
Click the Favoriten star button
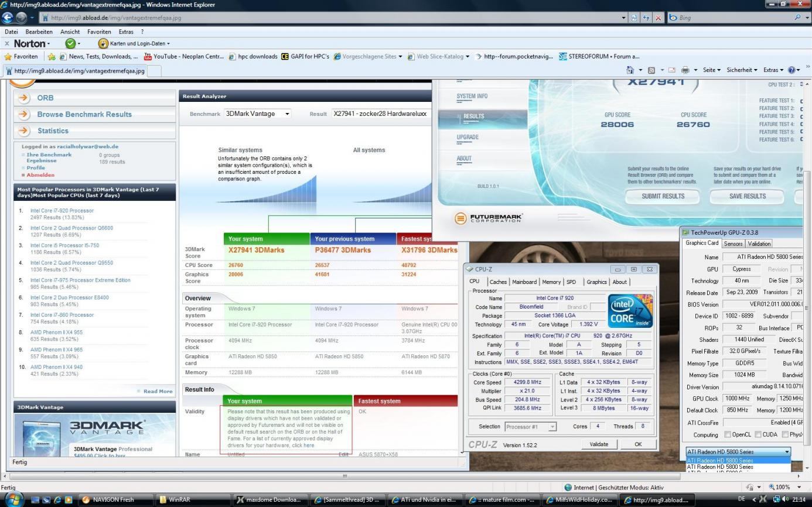click(x=21, y=56)
